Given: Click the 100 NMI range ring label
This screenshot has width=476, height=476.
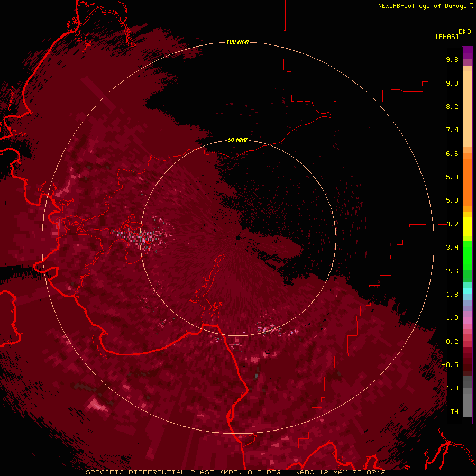Looking at the screenshot, I should point(237,42).
